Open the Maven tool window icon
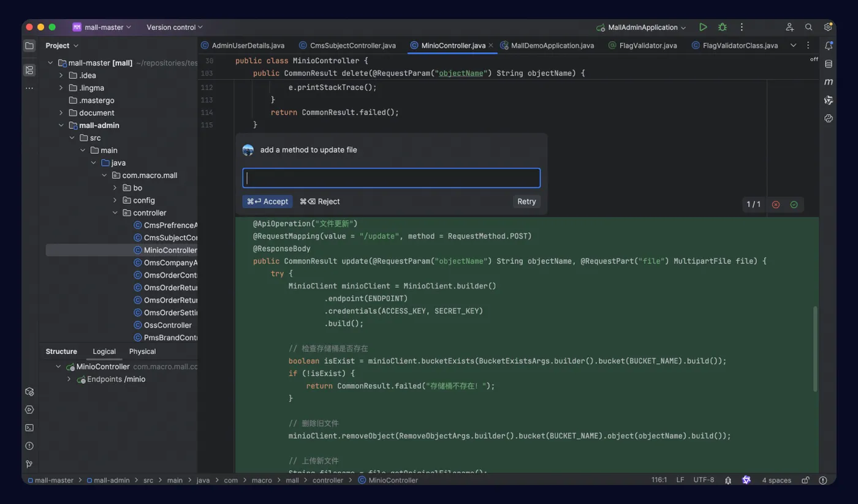This screenshot has width=858, height=504. (x=829, y=82)
